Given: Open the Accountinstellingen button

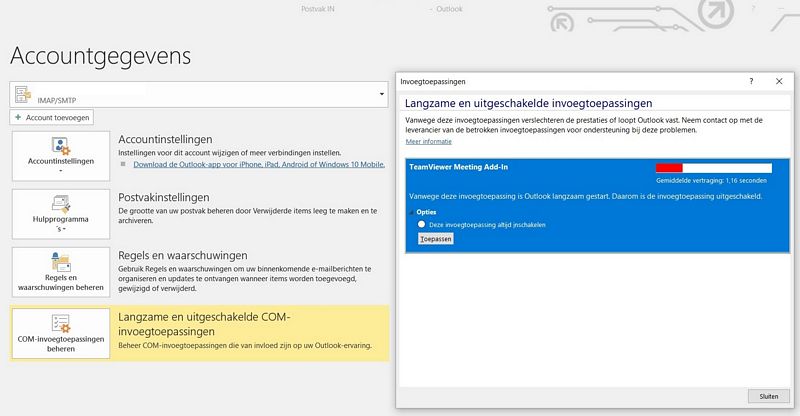Looking at the screenshot, I should (61, 156).
